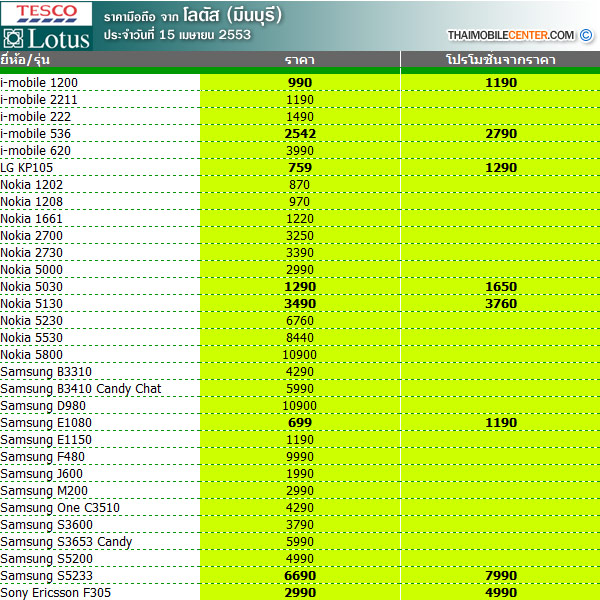Screen dimensions: 600x600
Task: Select the Nokia 5030 row name
Action: pyautogui.click(x=32, y=287)
